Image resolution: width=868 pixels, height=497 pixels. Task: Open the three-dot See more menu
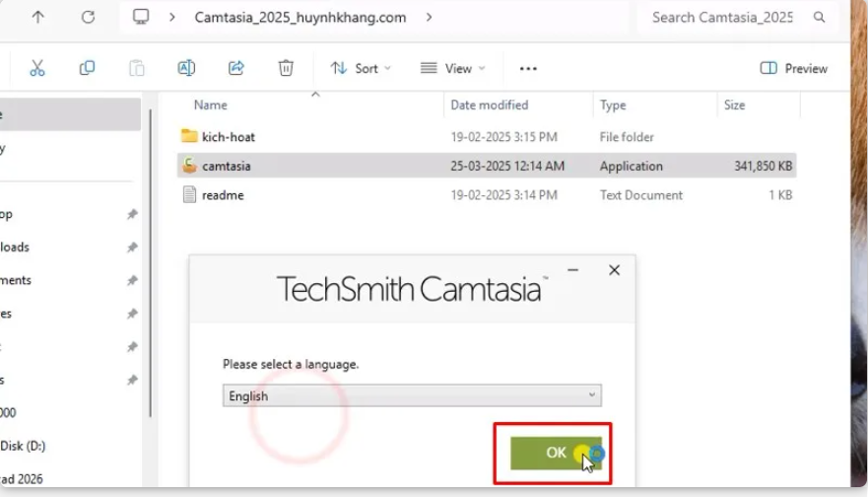[528, 68]
